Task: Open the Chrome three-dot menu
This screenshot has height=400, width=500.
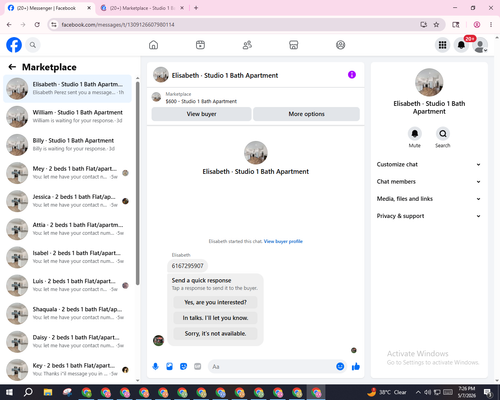Action: coord(491,25)
